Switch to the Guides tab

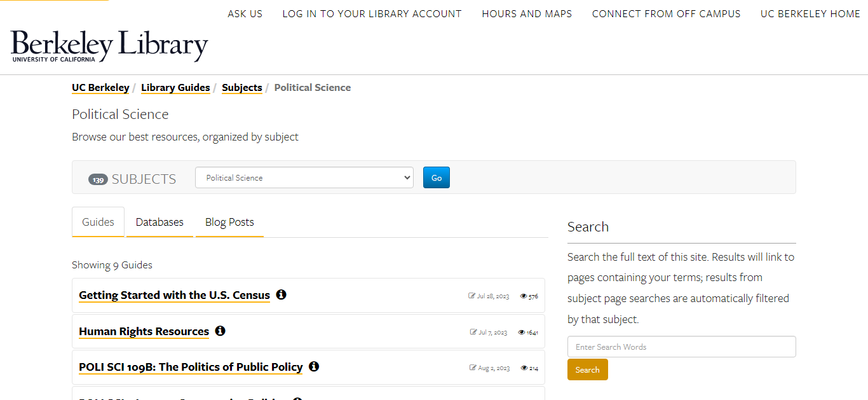click(98, 222)
